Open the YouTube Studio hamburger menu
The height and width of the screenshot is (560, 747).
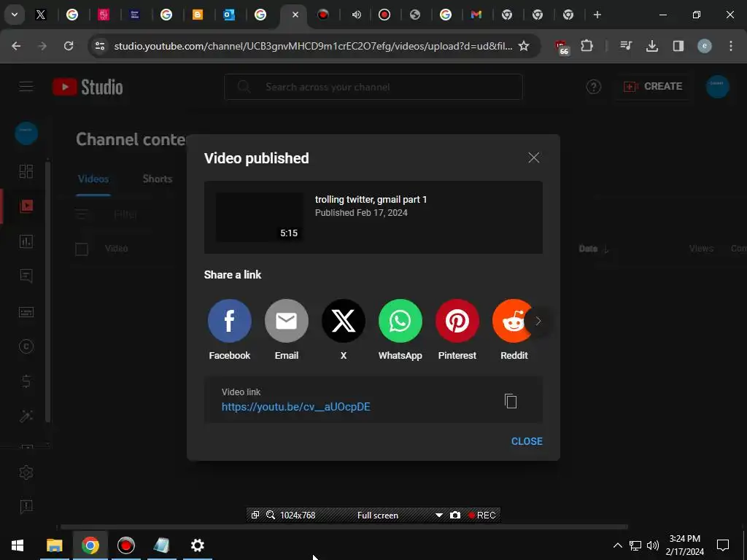pyautogui.click(x=26, y=87)
